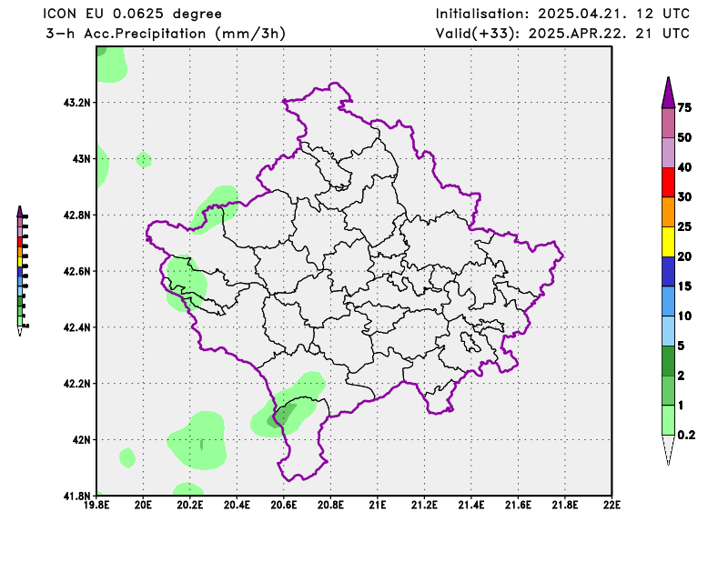The image size is (728, 562).
Task: Click the "20E" longitude label
Action: [144, 505]
